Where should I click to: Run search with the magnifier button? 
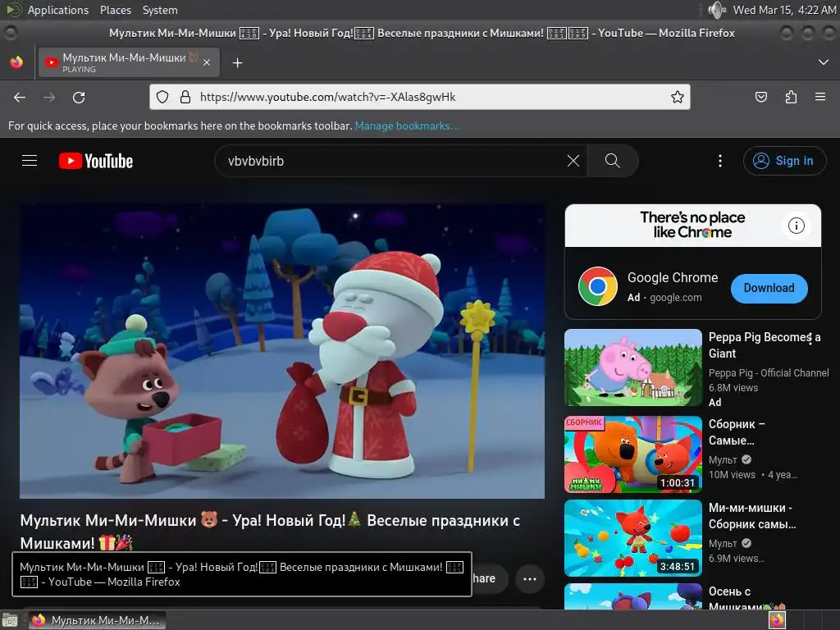point(612,161)
